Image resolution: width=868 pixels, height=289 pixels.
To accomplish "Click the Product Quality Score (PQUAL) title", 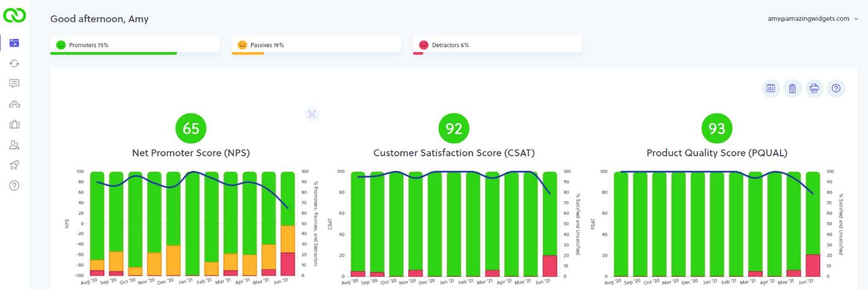I will tap(717, 153).
